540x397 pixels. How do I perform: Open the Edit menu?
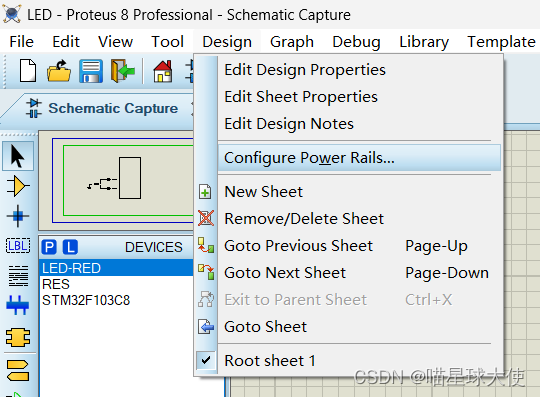coord(66,42)
